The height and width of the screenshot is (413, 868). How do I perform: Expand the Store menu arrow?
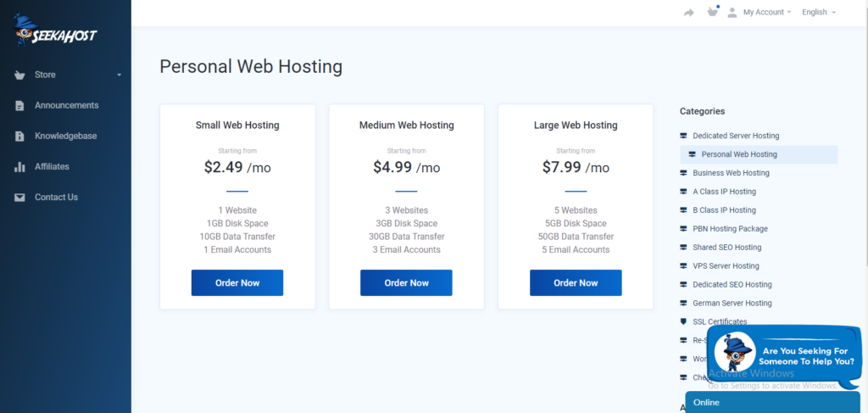pyautogui.click(x=119, y=75)
